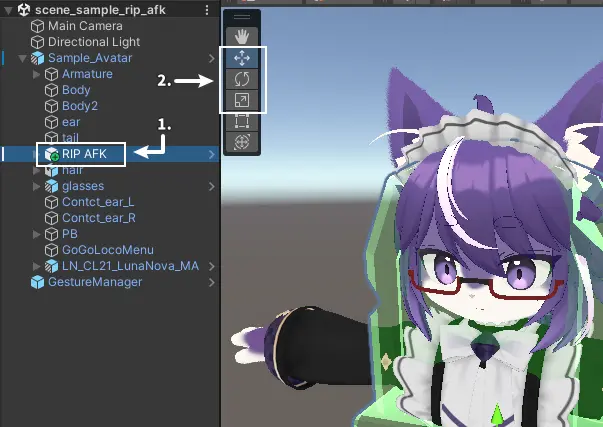Click the PB object cube icon
The width and height of the screenshot is (603, 427).
[52, 234]
